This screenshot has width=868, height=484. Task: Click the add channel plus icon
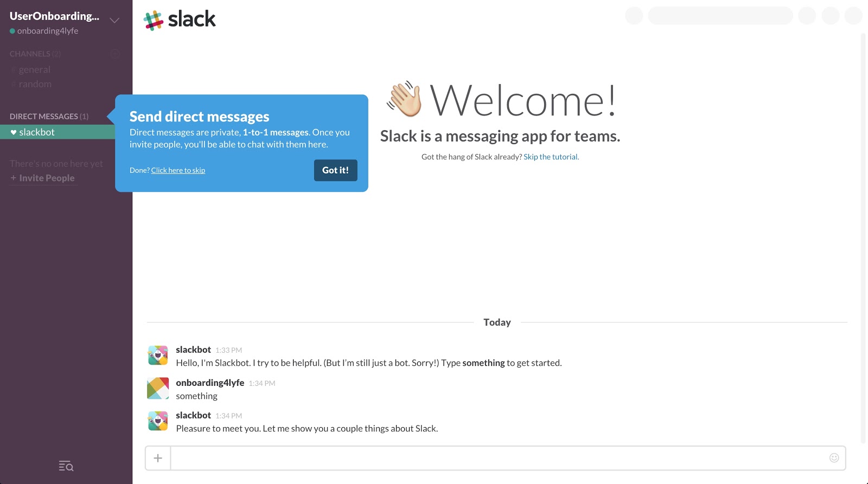pos(115,54)
